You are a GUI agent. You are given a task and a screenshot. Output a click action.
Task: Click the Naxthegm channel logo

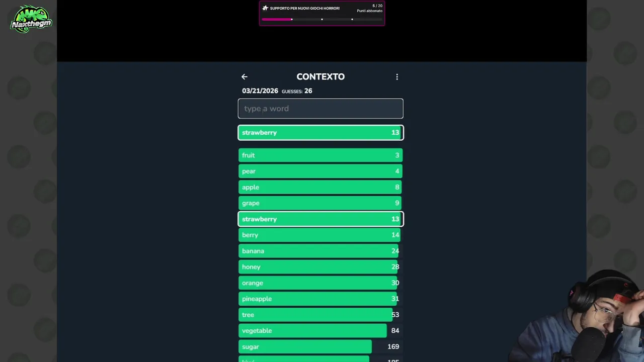[31, 20]
